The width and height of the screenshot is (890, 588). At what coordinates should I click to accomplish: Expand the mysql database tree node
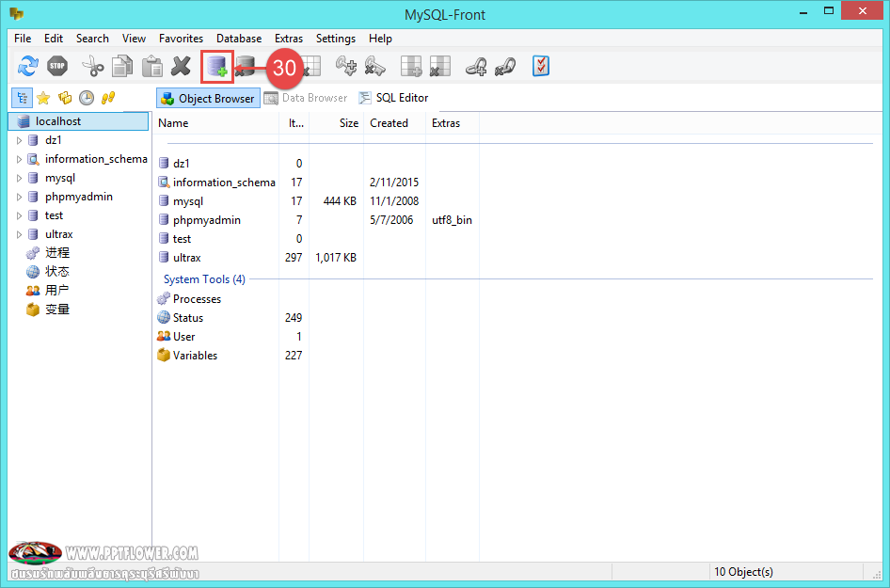[x=20, y=178]
